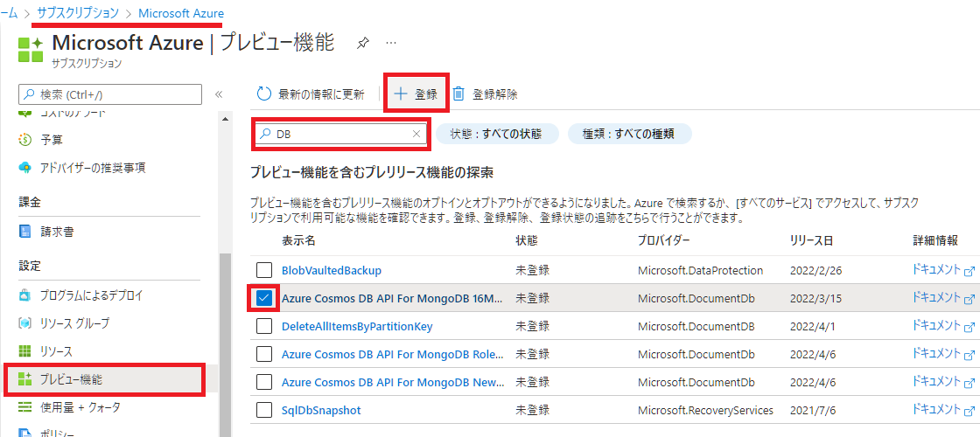This screenshot has width=980, height=437.
Task: Click the sidebar 検索 (Ctrl+/) search box
Action: coord(110,95)
